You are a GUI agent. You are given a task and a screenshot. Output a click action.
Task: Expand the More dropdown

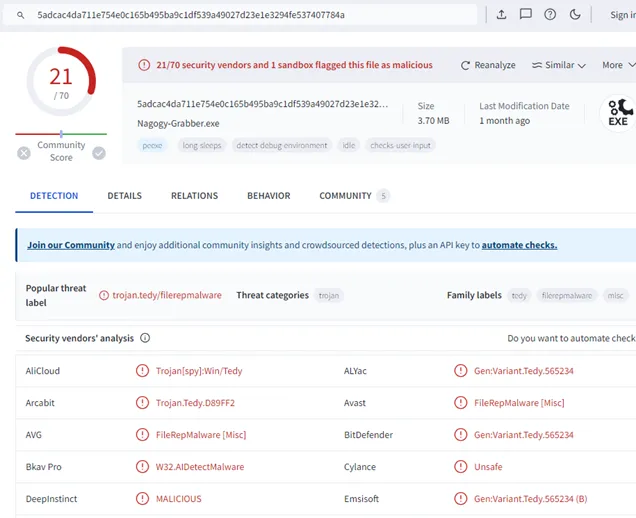[617, 65]
